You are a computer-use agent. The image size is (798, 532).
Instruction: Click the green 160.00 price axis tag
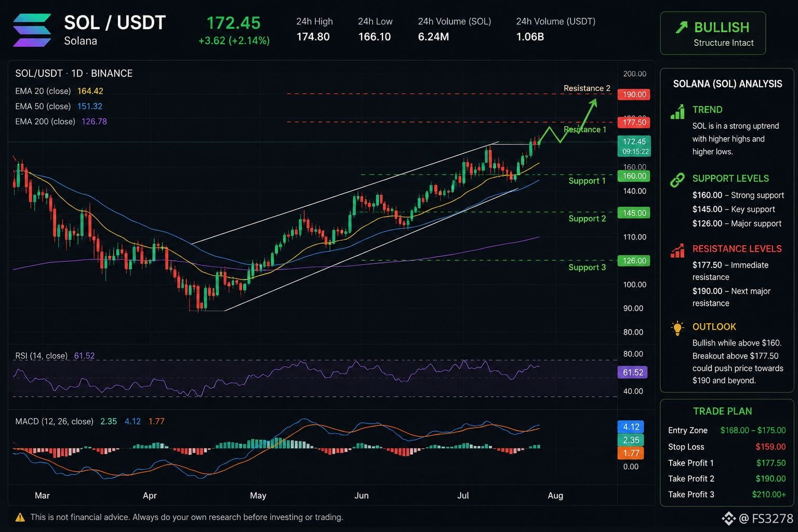click(x=634, y=176)
